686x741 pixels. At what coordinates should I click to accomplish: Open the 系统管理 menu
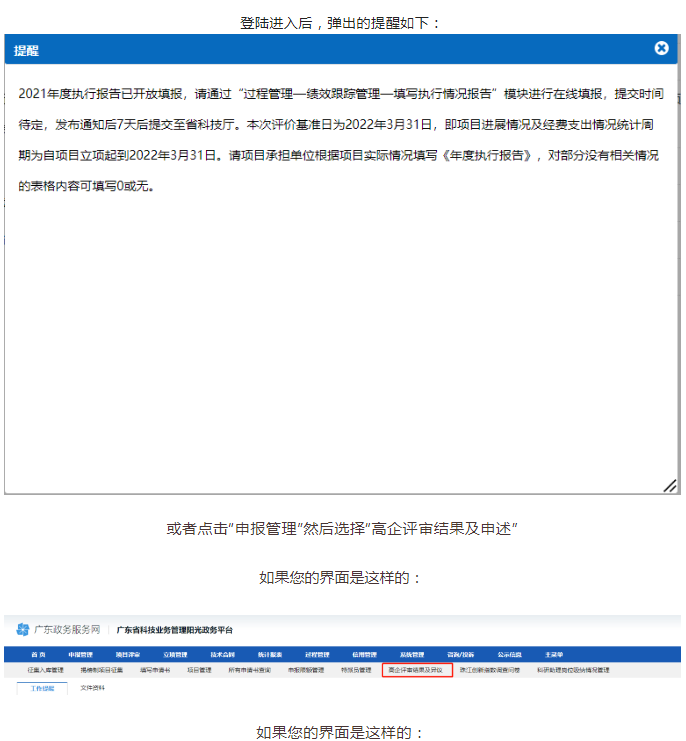412,654
